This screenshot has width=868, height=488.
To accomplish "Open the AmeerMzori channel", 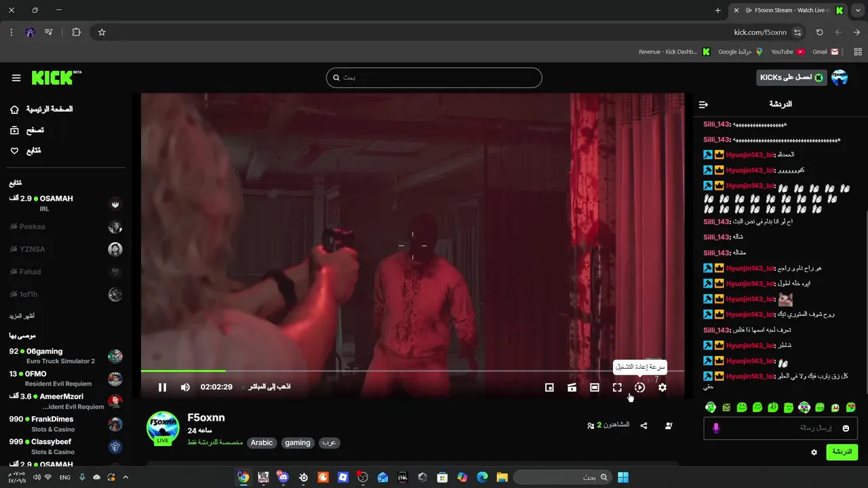I will [x=65, y=401].
